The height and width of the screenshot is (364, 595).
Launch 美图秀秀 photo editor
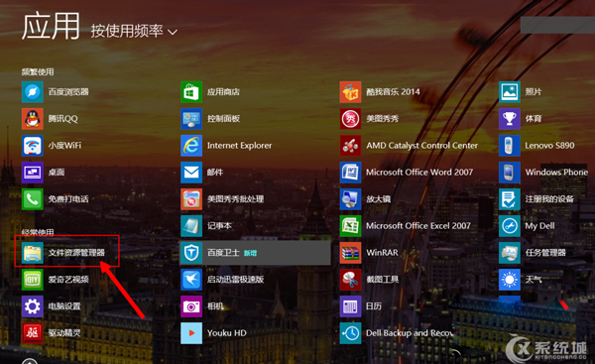coord(369,119)
